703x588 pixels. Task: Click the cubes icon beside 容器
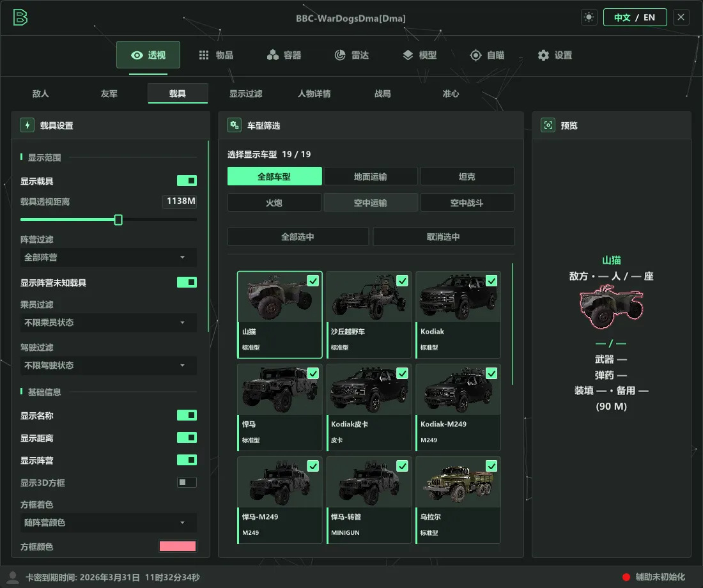[x=273, y=55]
